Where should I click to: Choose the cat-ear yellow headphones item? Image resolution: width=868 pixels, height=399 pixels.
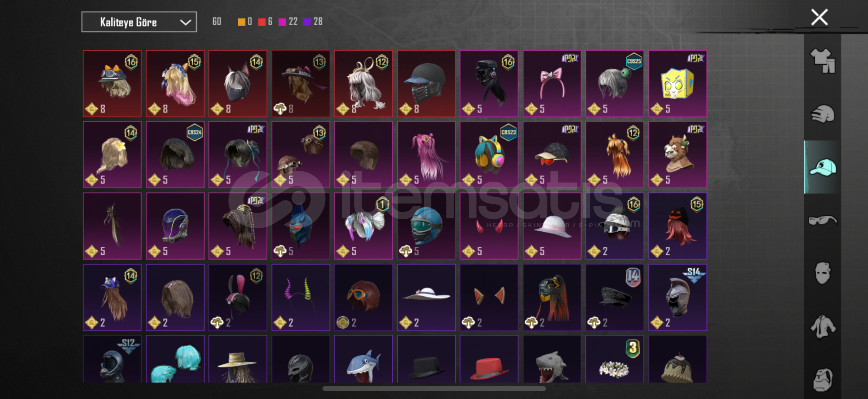click(x=489, y=155)
